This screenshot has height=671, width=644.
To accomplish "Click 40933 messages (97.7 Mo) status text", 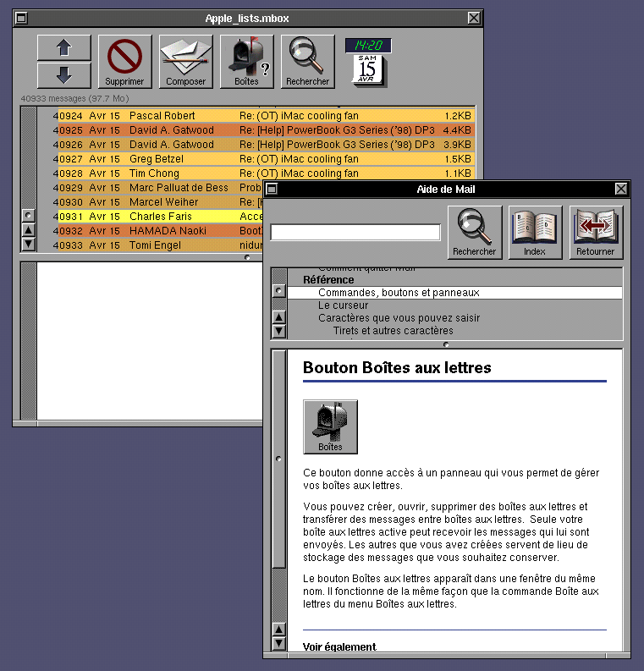I will coord(74,98).
